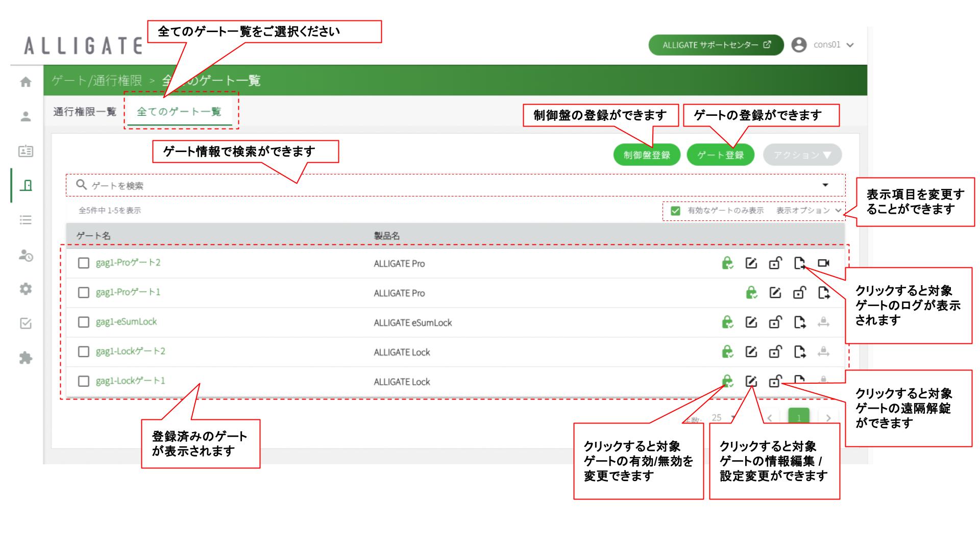The image size is (980, 551).
Task: Open gag1-eSumLock gate link
Action: click(126, 322)
